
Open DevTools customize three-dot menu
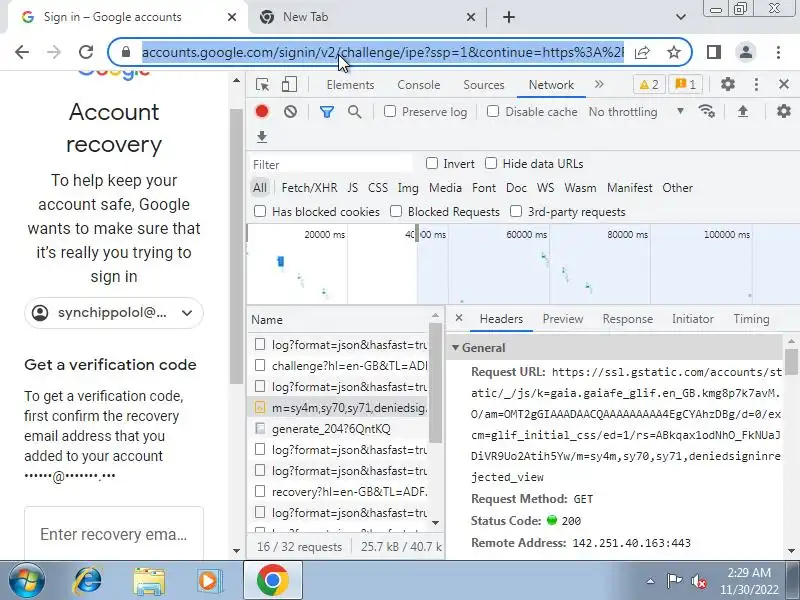click(x=756, y=84)
